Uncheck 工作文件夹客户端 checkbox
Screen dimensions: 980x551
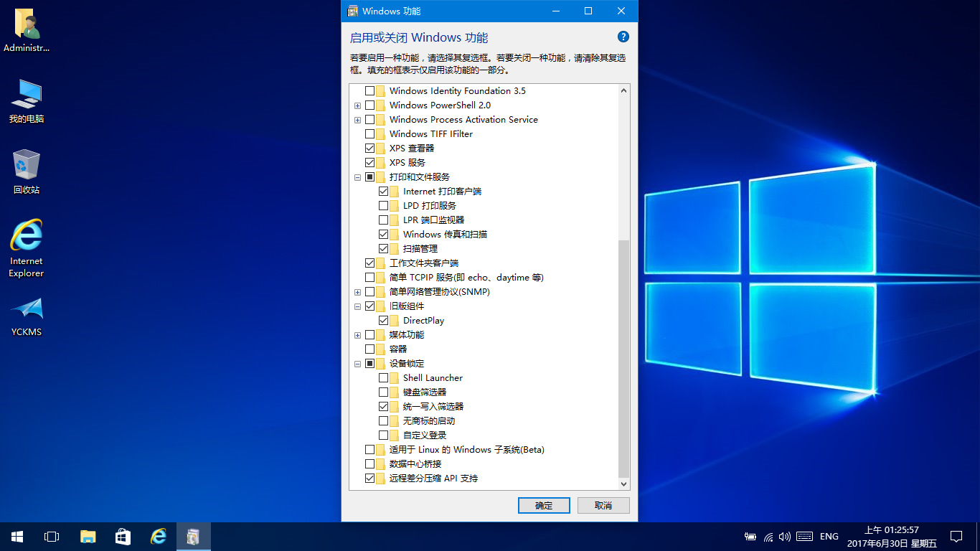pos(370,263)
